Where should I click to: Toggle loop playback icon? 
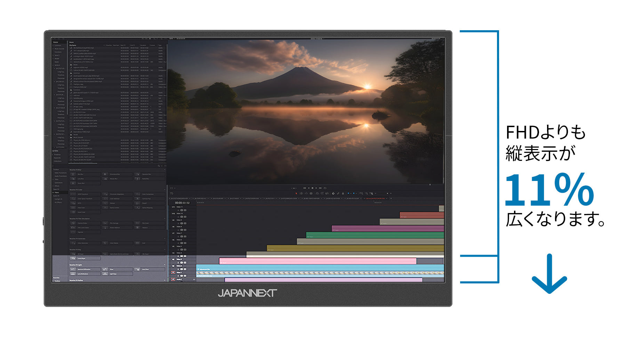325,188
